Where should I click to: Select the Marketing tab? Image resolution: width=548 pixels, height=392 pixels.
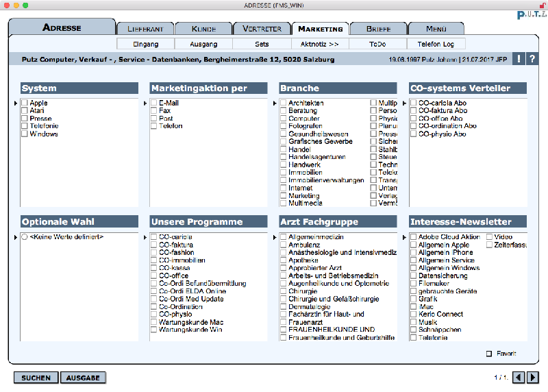(320, 29)
